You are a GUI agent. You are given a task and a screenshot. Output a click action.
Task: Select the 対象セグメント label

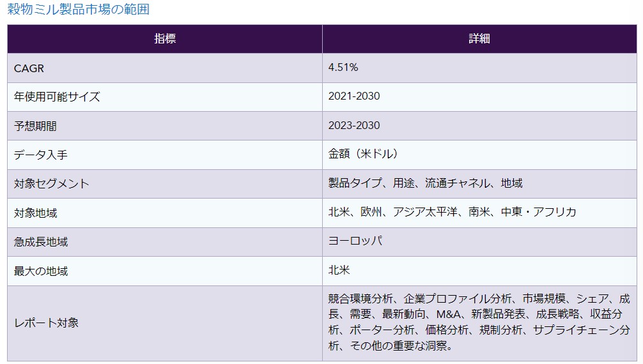click(52, 184)
